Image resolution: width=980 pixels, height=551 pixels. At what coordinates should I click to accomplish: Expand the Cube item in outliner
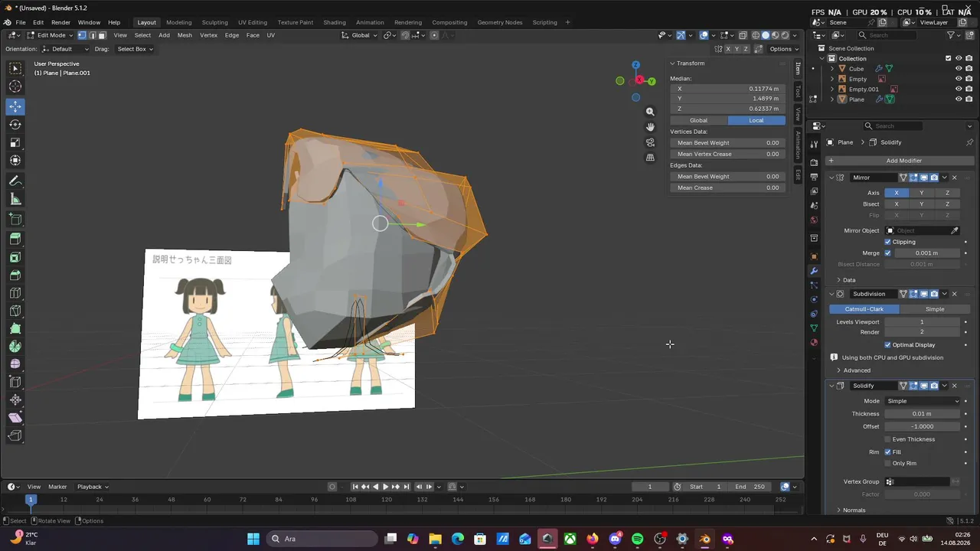point(832,69)
